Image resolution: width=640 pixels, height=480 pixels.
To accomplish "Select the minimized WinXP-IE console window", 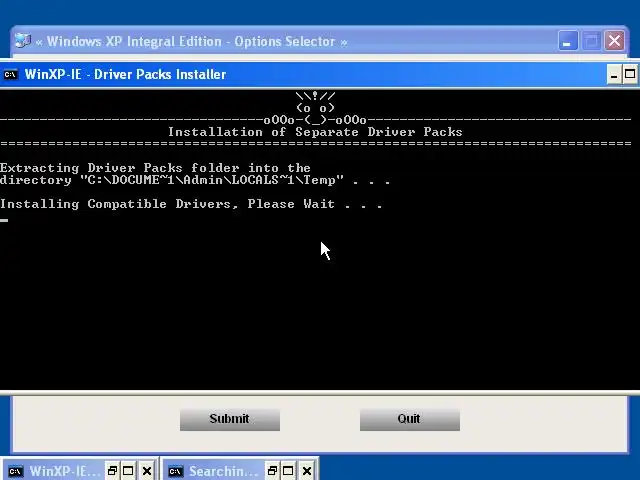I will 64,471.
